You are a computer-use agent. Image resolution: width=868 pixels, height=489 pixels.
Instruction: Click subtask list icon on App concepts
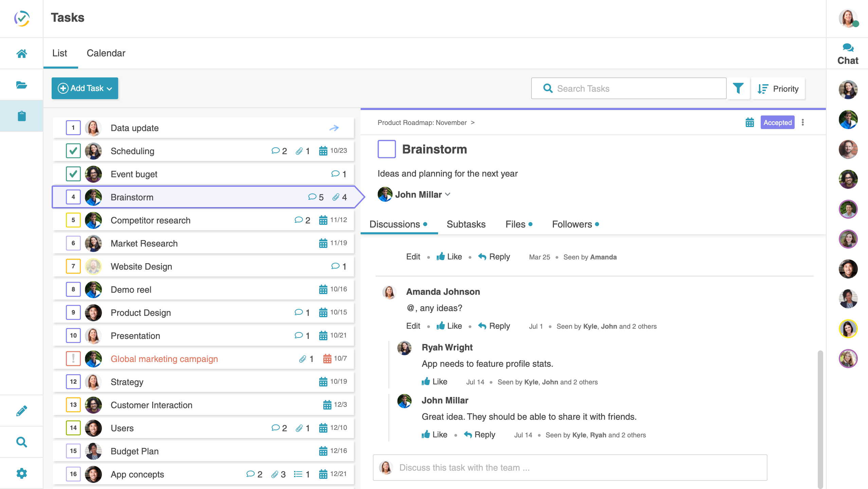coord(298,474)
